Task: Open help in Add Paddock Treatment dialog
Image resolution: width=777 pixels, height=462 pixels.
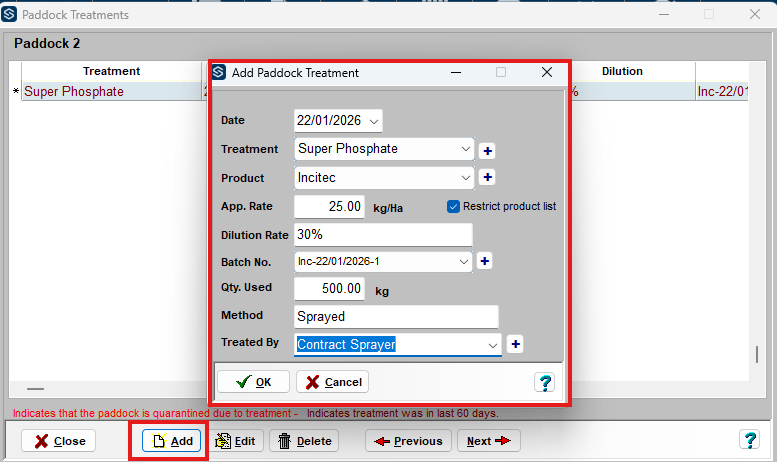Action: click(x=545, y=382)
